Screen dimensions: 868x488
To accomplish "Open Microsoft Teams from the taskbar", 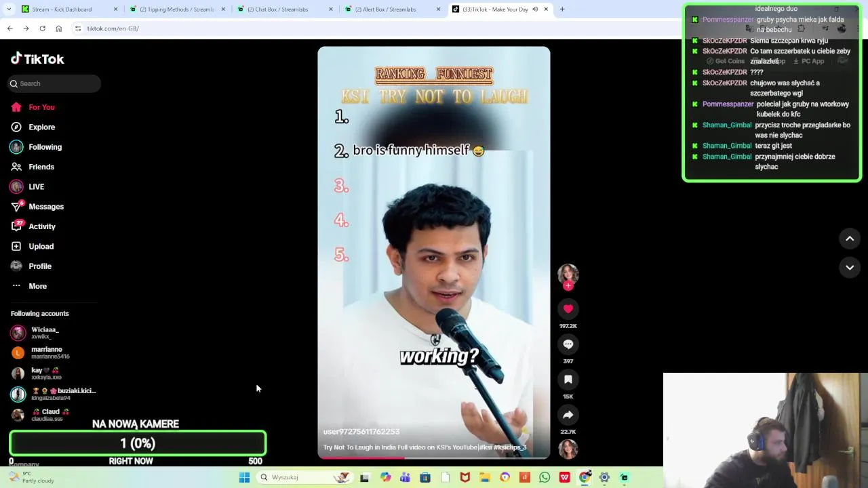I will [405, 477].
